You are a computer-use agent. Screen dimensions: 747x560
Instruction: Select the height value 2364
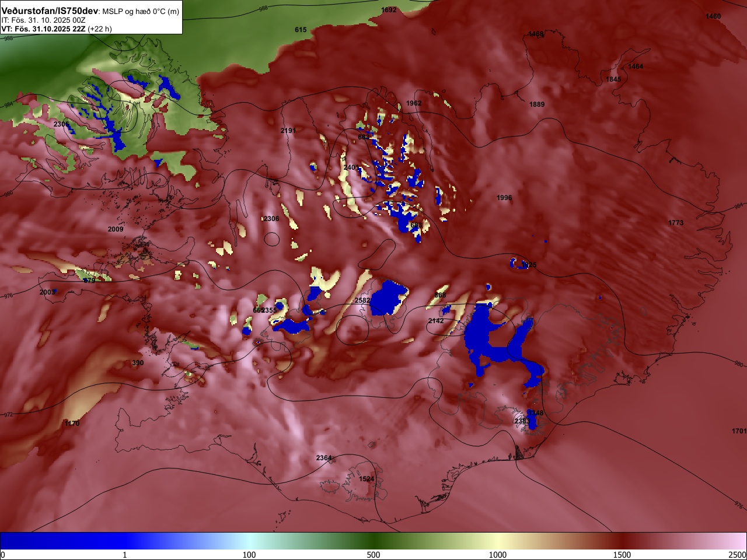[x=324, y=458]
